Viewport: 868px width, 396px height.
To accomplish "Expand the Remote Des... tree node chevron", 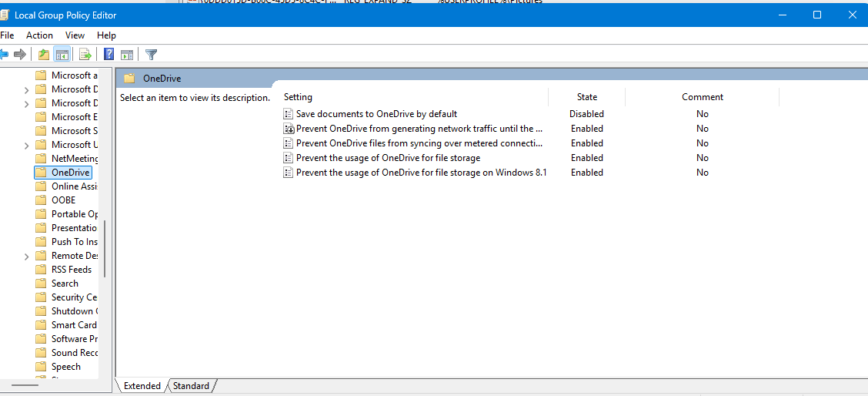I will pyautogui.click(x=27, y=257).
